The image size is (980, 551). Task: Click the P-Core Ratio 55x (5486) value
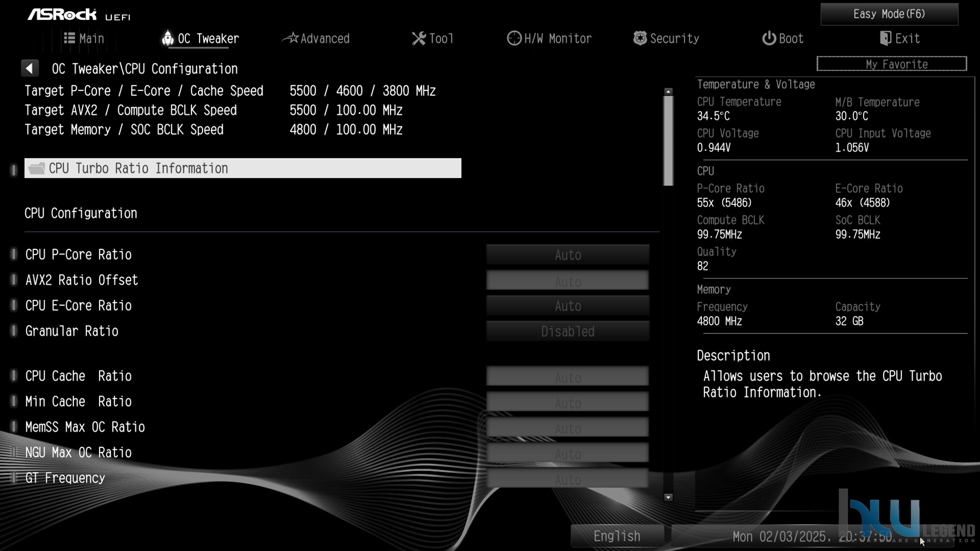click(x=724, y=203)
